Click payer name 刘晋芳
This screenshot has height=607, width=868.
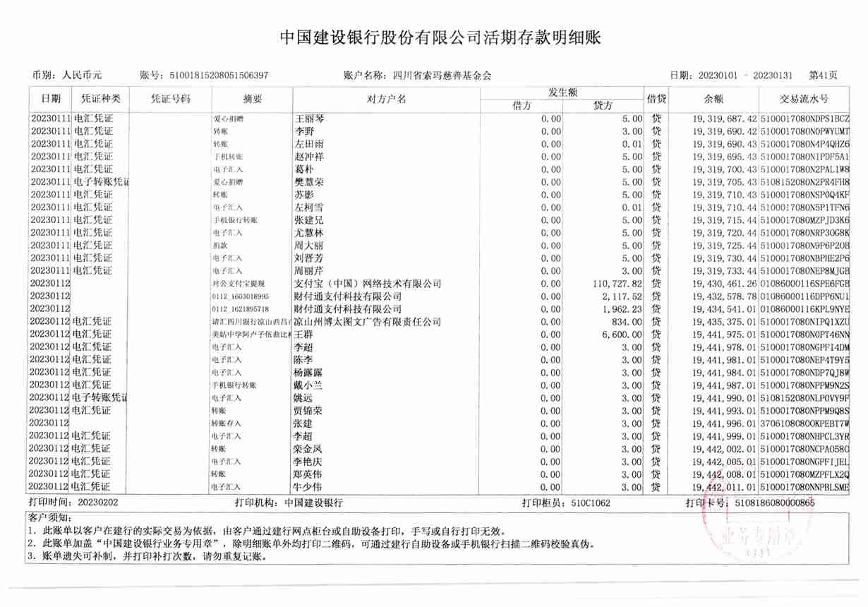[x=308, y=258]
